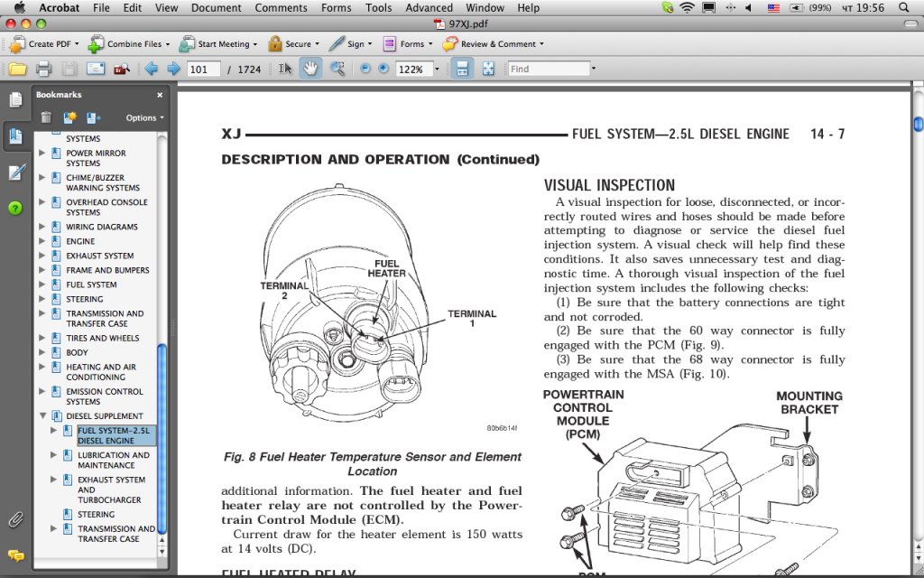This screenshot has width=924, height=578.
Task: Click the document vertical scrollbar thumb
Action: 918,123
